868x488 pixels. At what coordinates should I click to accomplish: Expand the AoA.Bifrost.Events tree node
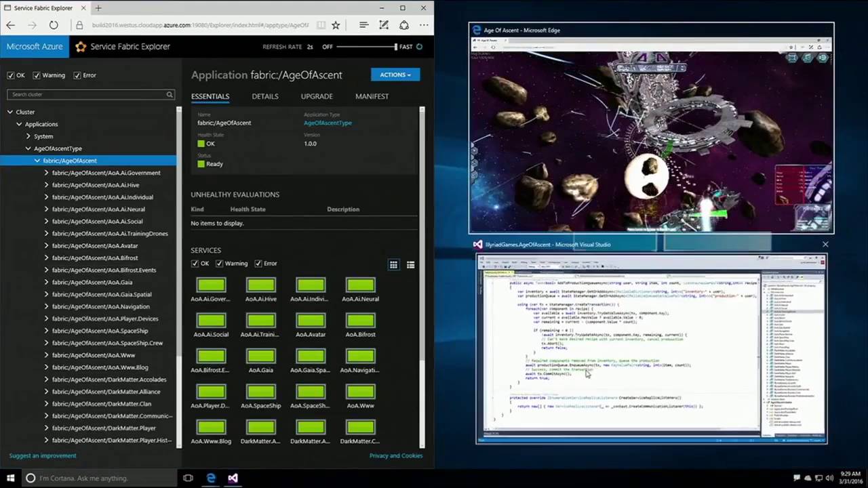click(x=46, y=270)
